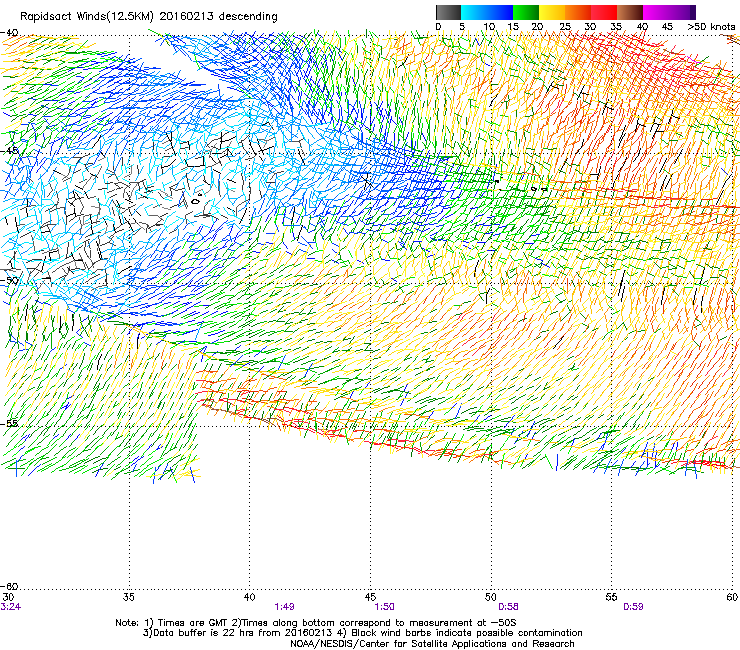Pick the brown 35-40 knots legend swatch
Viewport: 740px width, 650px height.
pos(630,12)
